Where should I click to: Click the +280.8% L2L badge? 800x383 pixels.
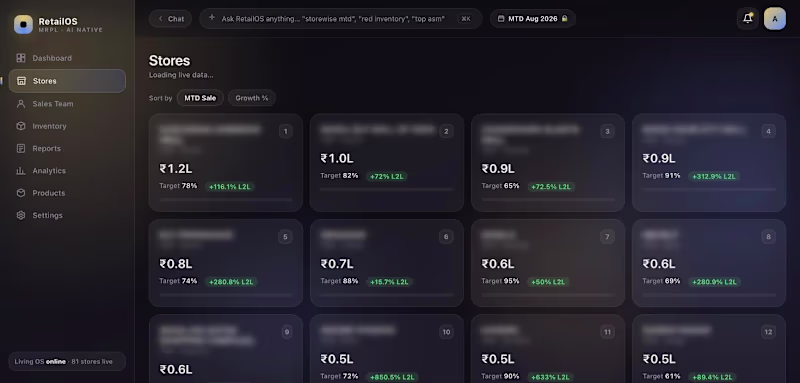click(x=231, y=282)
